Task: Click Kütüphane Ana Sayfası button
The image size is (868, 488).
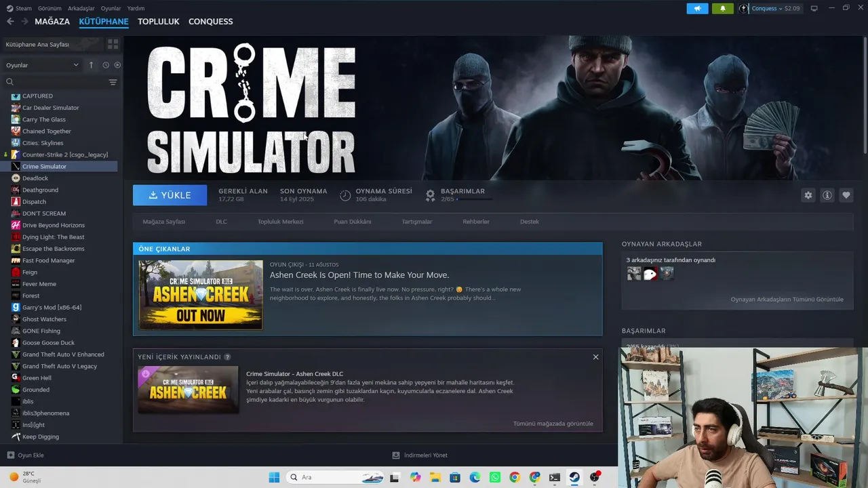Action: [53, 44]
